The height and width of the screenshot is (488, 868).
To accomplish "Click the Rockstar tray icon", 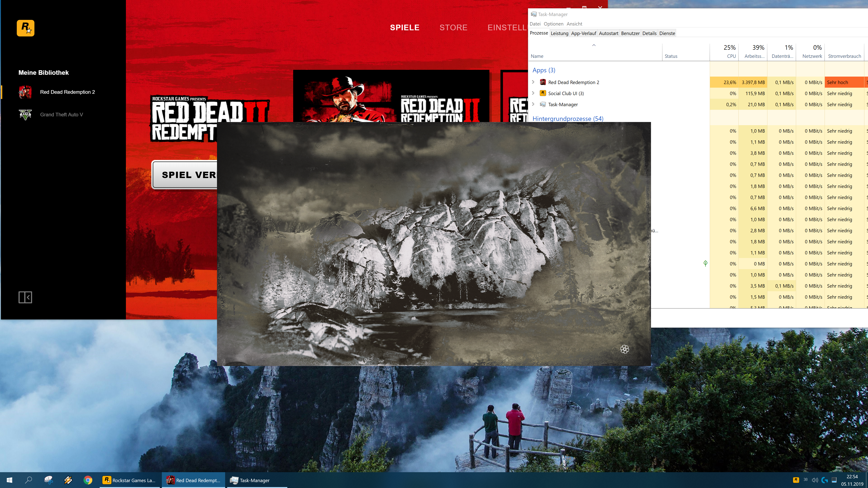I will pos(796,480).
